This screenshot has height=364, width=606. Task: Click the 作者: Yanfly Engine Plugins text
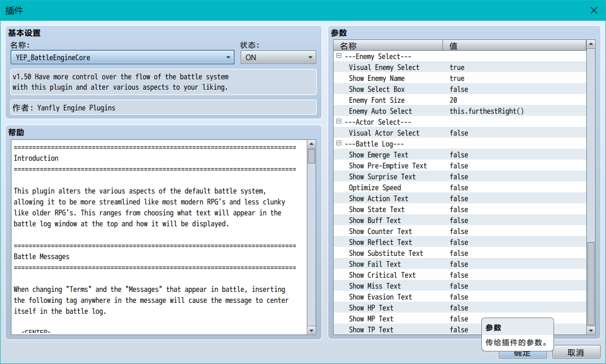pos(64,108)
